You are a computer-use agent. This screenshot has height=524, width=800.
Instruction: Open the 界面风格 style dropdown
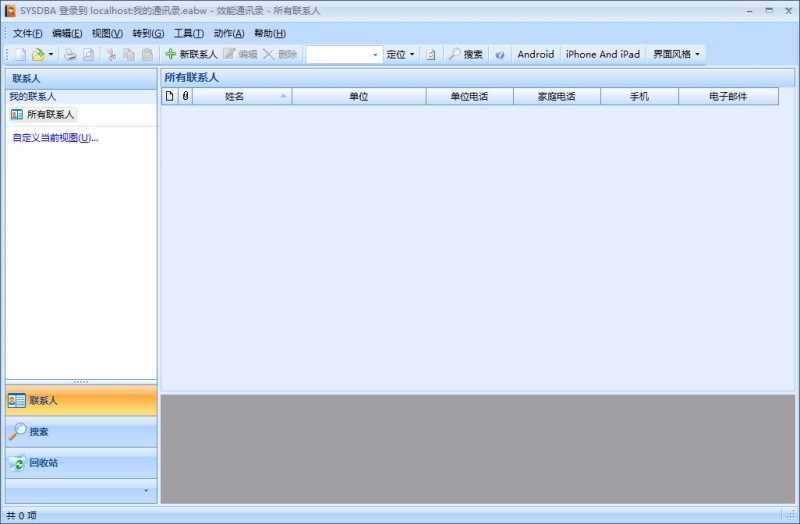click(x=676, y=54)
